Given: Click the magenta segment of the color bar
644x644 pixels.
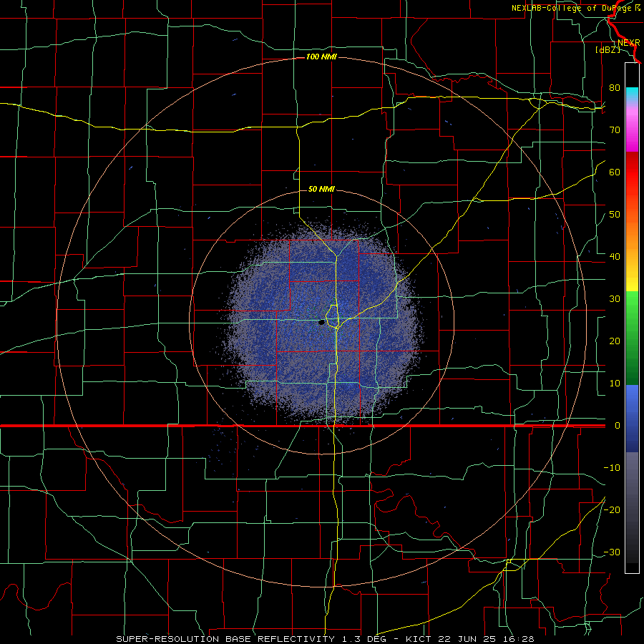Looking at the screenshot, I should [x=632, y=135].
